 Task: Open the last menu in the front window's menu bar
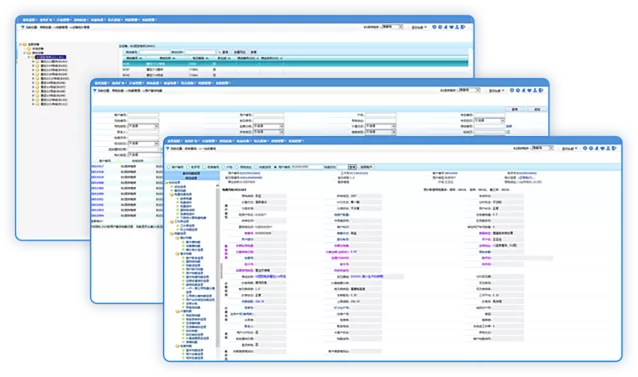click(296, 141)
